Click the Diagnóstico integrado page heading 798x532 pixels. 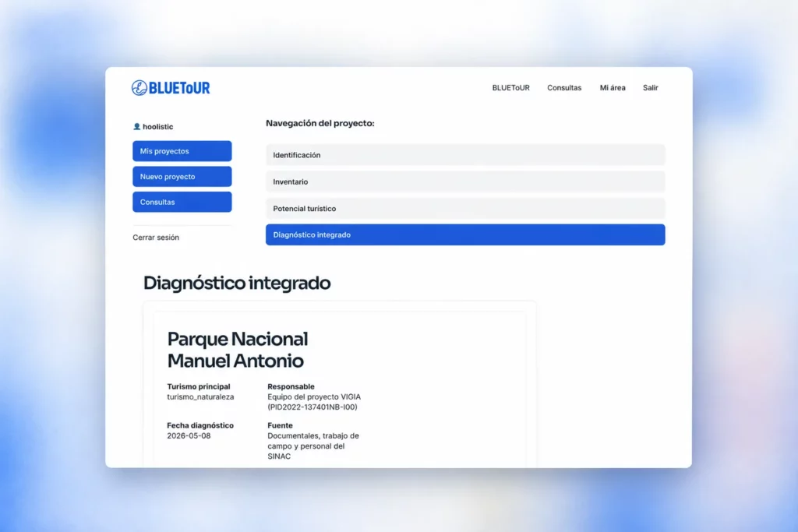(237, 283)
